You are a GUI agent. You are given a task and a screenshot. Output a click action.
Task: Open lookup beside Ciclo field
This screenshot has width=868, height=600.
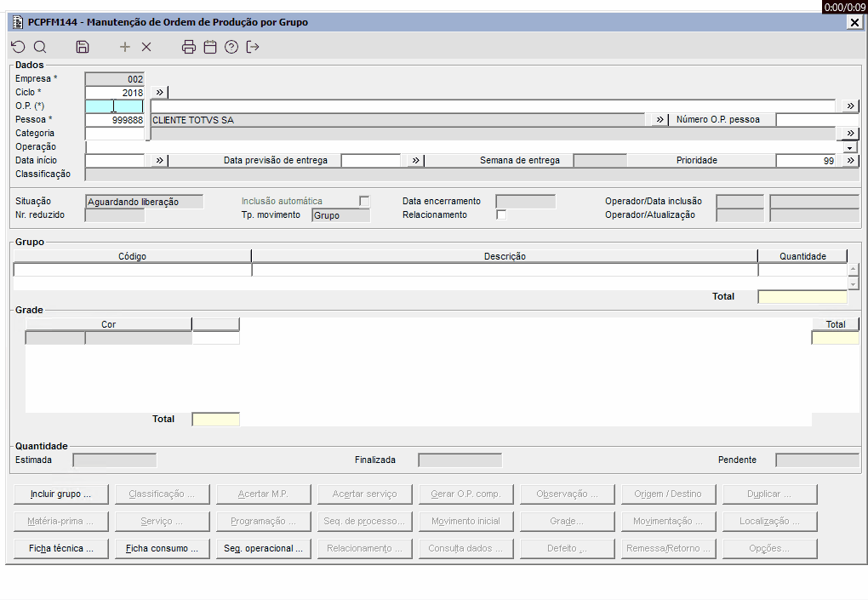[x=159, y=93]
